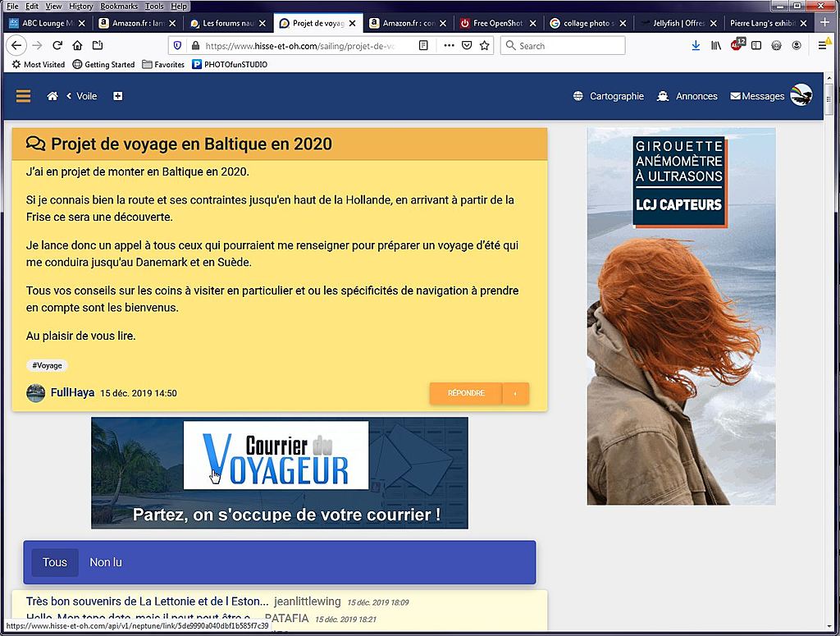Open reply 'Très bon souvenirs de La Lettonie'
This screenshot has height=636, width=840.
coord(148,602)
